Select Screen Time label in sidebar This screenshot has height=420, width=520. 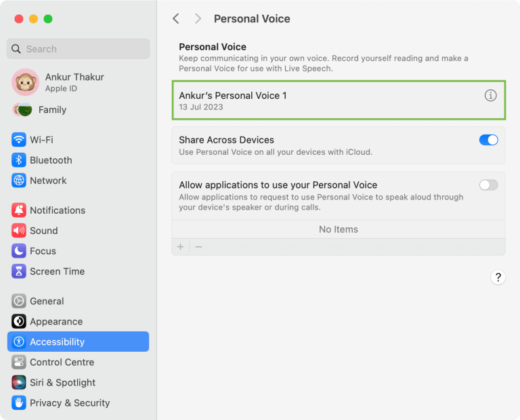click(58, 271)
